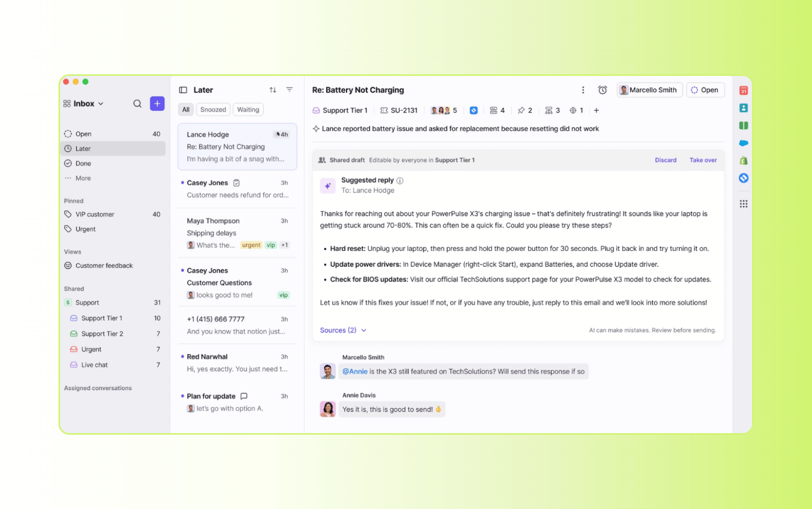Select Support Tier 2 shared inbox
Viewport: 812px width, 509px height.
(x=113, y=334)
